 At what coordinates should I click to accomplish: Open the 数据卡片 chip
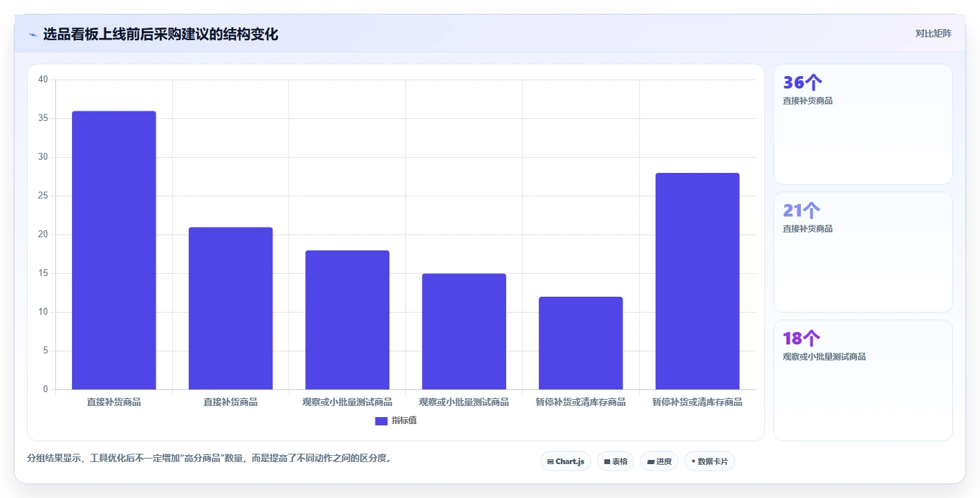(x=710, y=461)
